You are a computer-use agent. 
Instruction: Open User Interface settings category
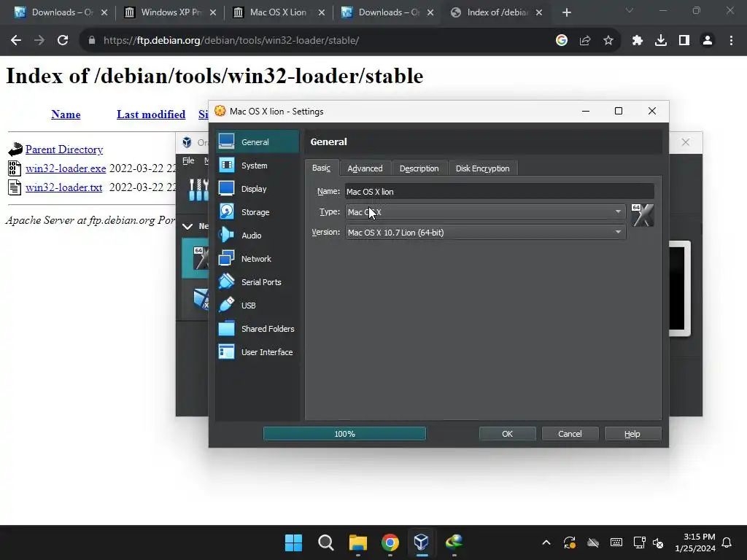click(258, 352)
